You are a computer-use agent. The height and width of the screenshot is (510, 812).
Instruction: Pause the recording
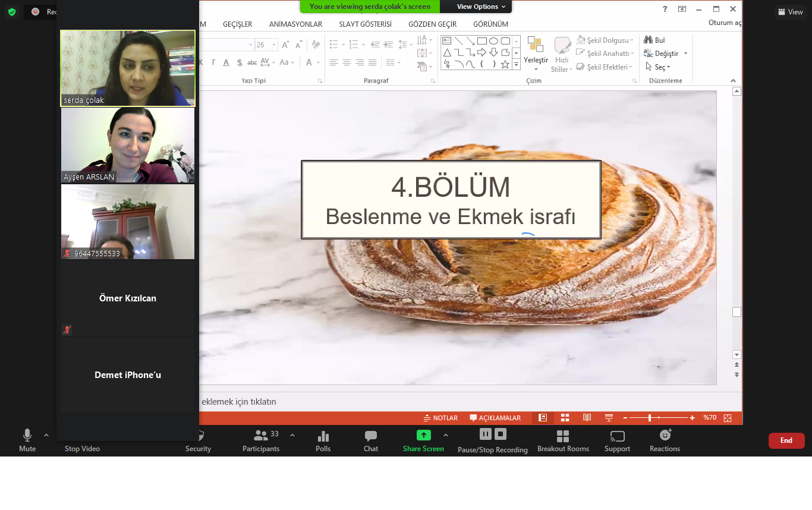[x=486, y=434]
